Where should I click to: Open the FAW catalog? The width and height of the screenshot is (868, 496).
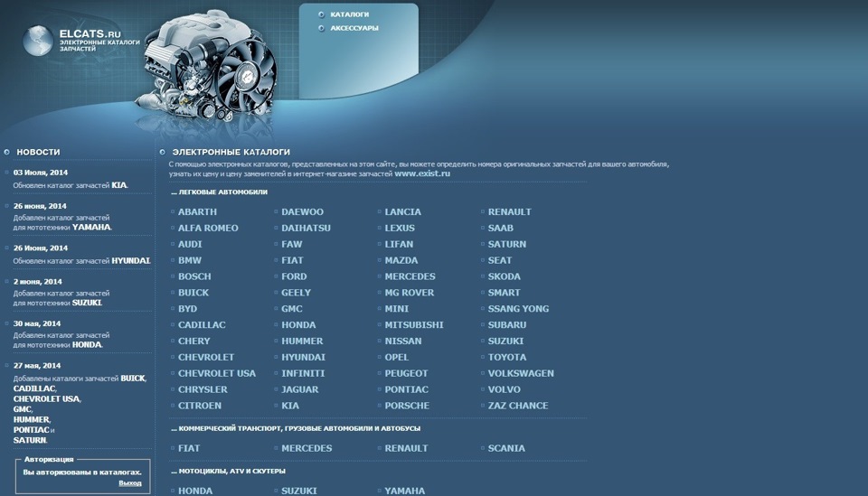[292, 244]
